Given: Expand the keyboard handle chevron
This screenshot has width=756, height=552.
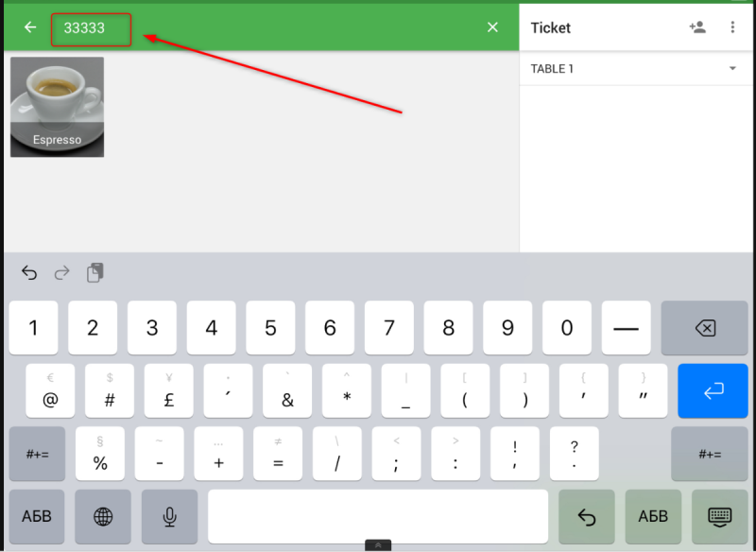Looking at the screenshot, I should click(378, 545).
